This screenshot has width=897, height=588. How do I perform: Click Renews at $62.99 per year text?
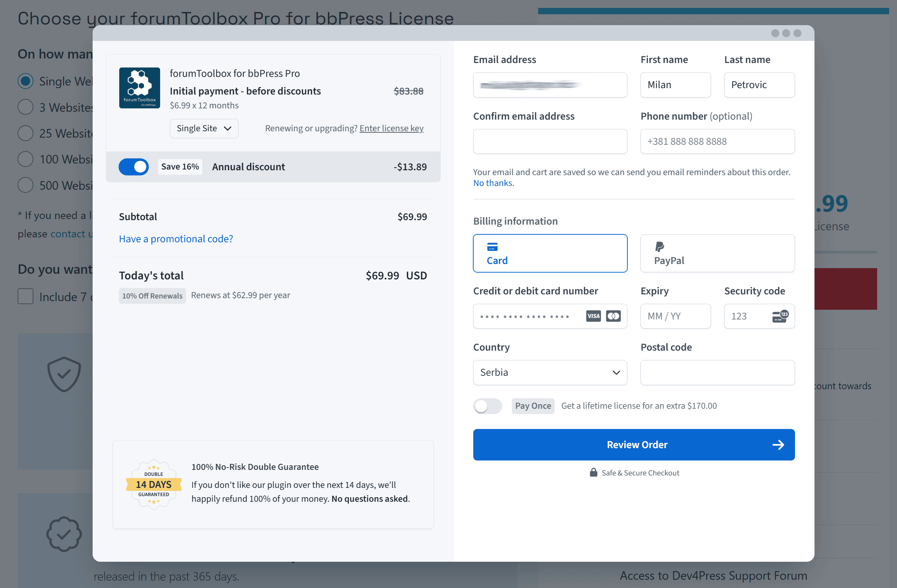240,295
